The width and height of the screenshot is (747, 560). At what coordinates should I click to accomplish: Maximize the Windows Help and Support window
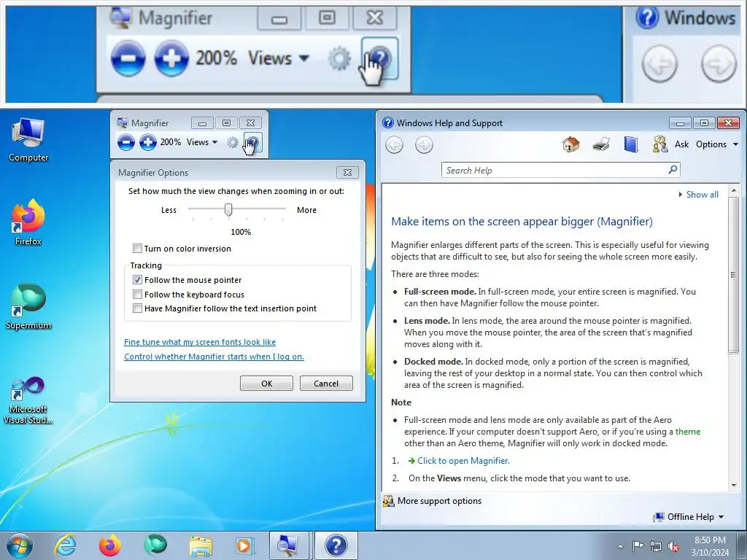704,122
